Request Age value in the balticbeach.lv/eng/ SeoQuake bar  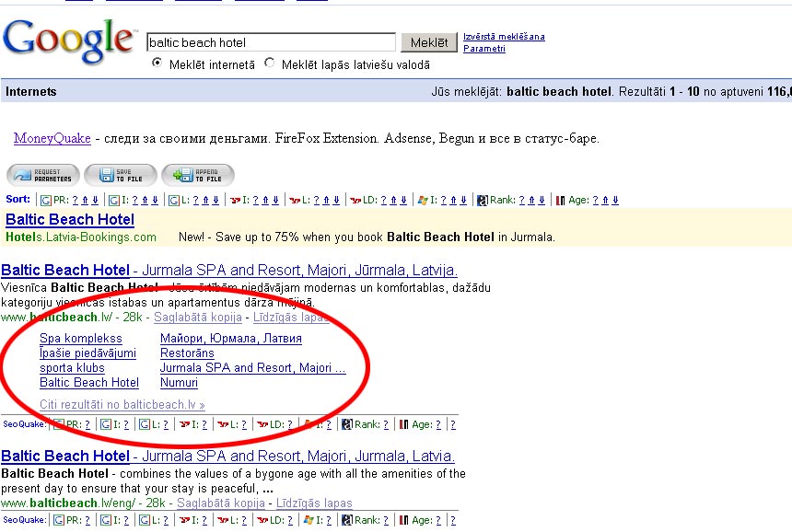pos(438,520)
